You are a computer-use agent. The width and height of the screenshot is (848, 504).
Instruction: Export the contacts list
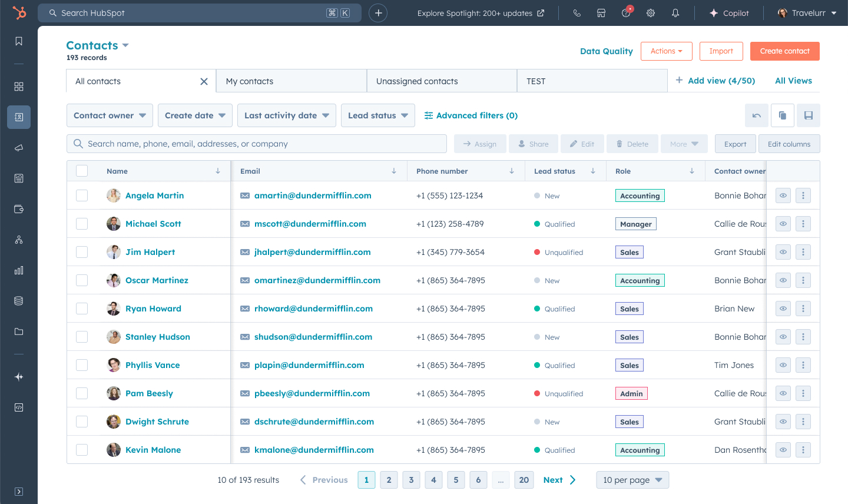pos(735,144)
